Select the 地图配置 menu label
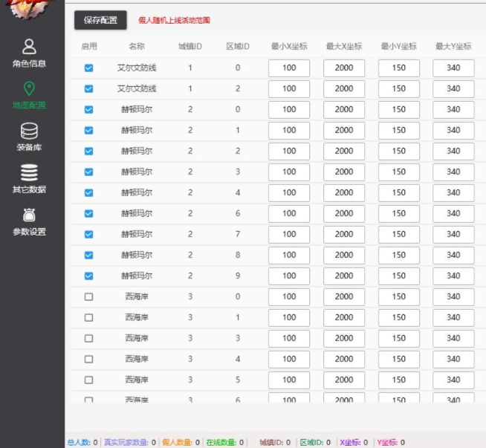Viewport: 486px width, 448px height. click(29, 105)
